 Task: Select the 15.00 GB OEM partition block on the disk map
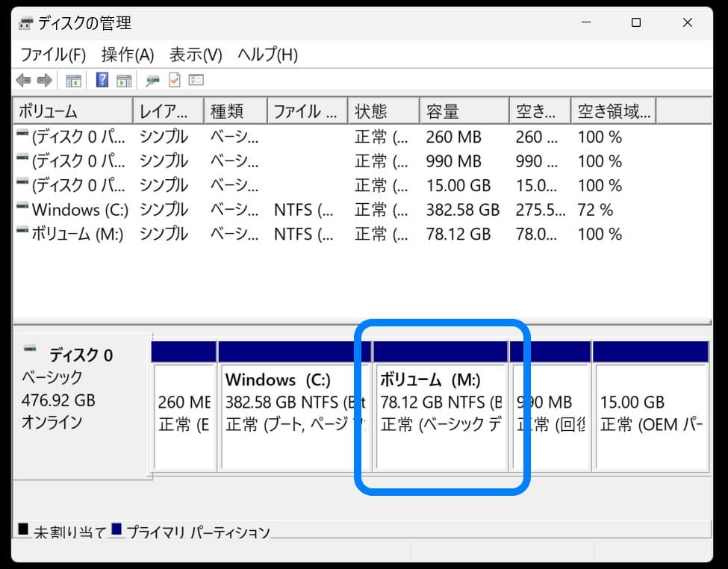(651, 406)
